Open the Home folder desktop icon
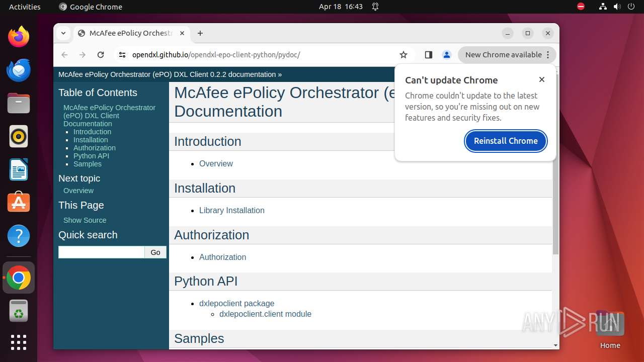 610,329
